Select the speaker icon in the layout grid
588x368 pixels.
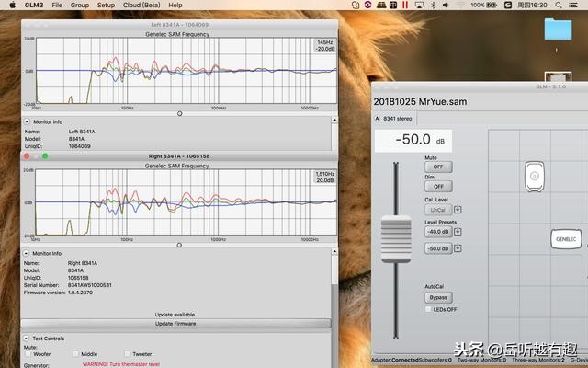(535, 176)
